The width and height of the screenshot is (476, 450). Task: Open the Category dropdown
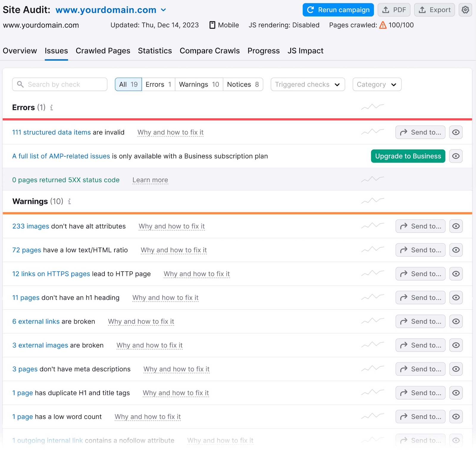pos(377,84)
